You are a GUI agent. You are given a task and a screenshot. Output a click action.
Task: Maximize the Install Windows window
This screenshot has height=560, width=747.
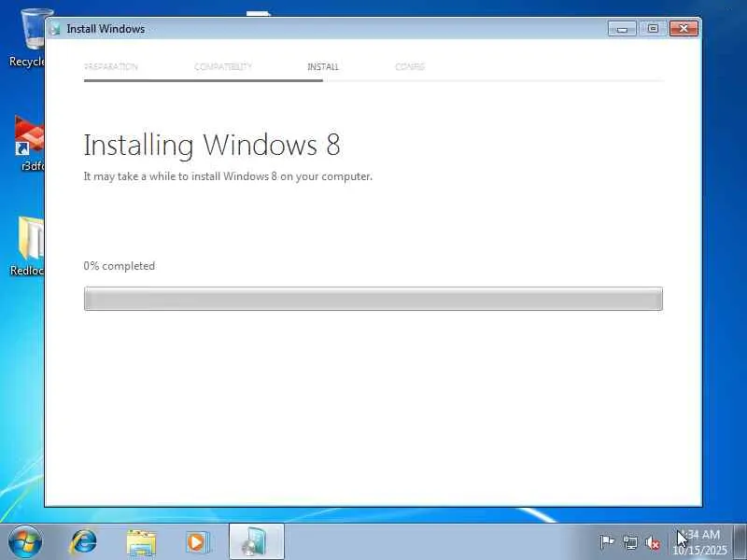(x=653, y=29)
